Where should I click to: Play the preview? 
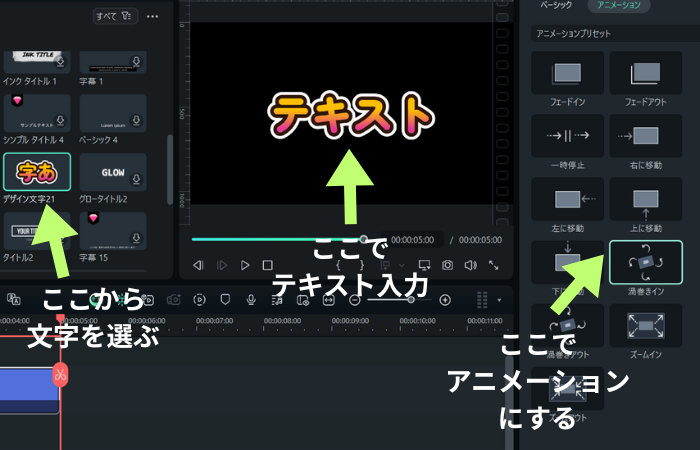click(x=245, y=265)
